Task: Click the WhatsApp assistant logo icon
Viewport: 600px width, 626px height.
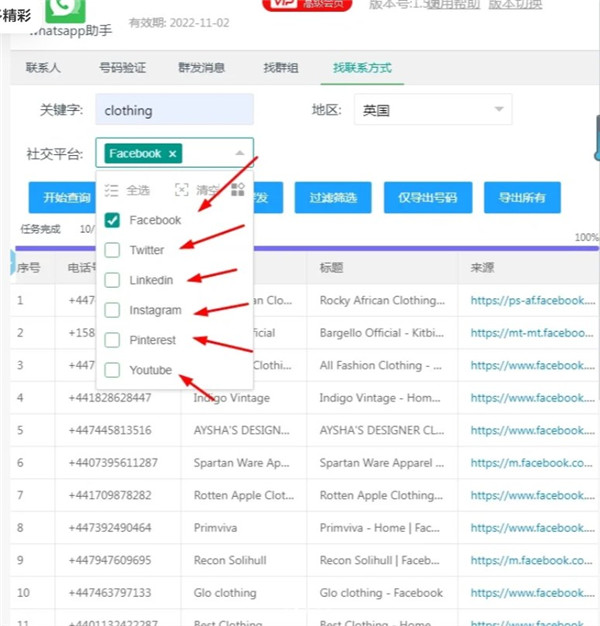Action: click(65, 8)
